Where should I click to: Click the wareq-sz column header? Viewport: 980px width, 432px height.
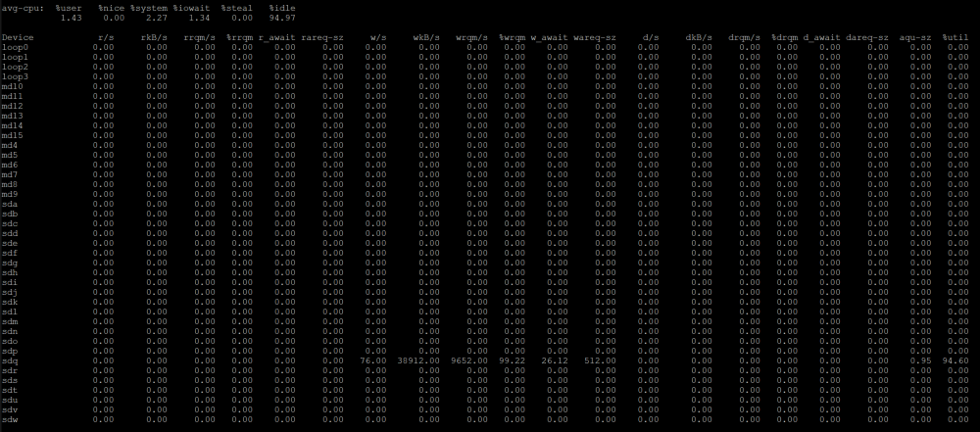pos(595,37)
